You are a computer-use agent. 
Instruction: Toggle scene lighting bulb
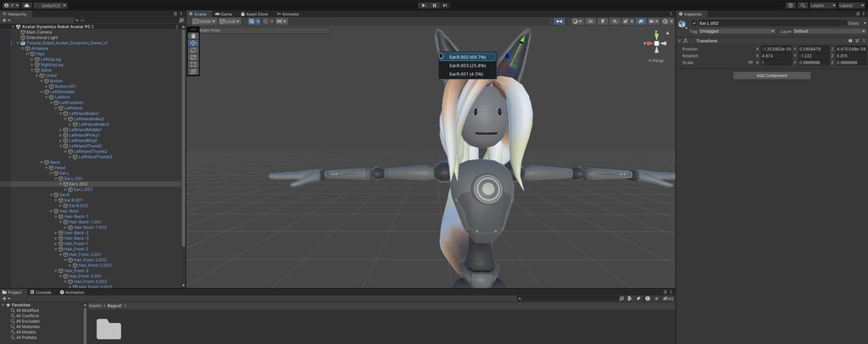[x=603, y=21]
